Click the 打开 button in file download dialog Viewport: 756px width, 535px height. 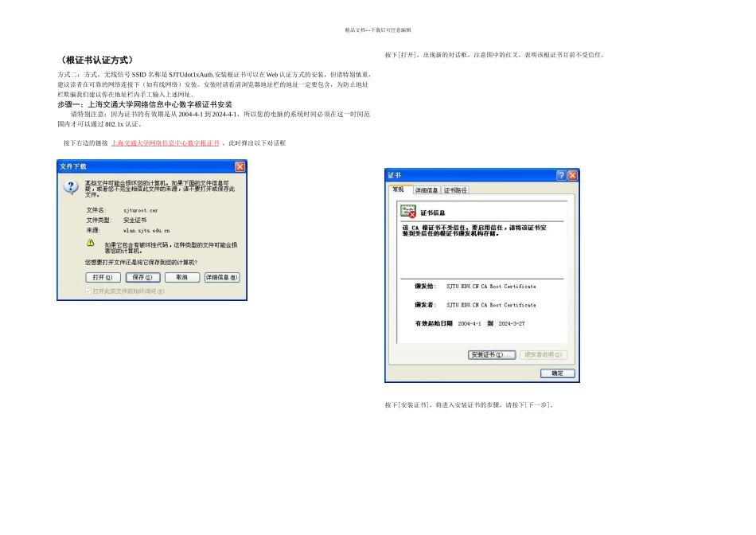pos(103,277)
